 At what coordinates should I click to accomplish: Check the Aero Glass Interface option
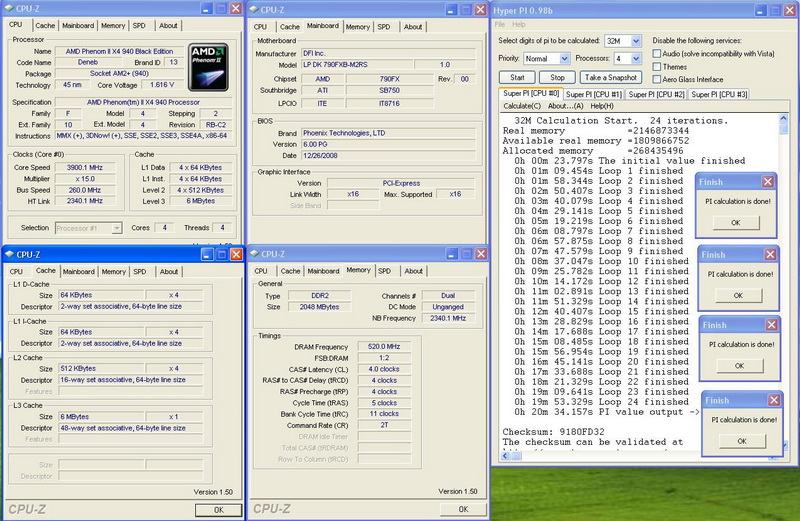(658, 79)
